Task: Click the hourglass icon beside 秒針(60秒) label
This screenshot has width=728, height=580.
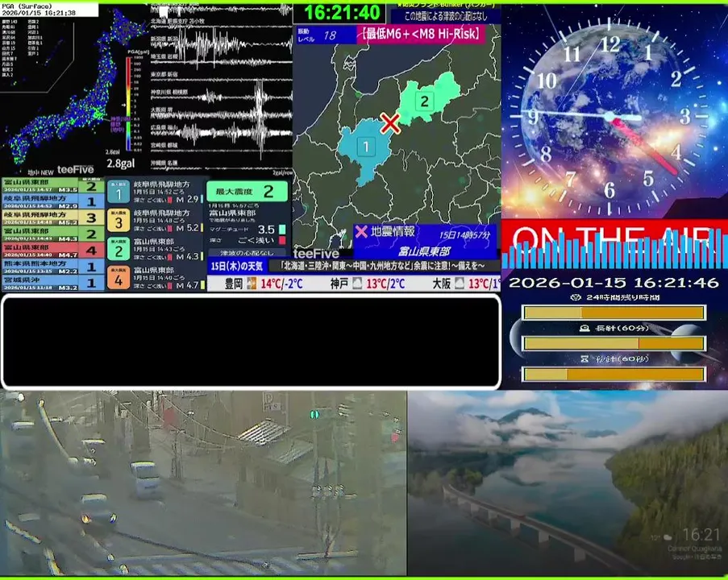Action: (x=584, y=358)
